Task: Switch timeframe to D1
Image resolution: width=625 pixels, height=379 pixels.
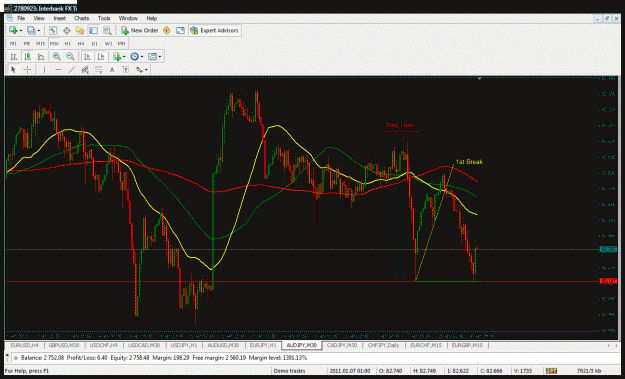Action: point(95,43)
